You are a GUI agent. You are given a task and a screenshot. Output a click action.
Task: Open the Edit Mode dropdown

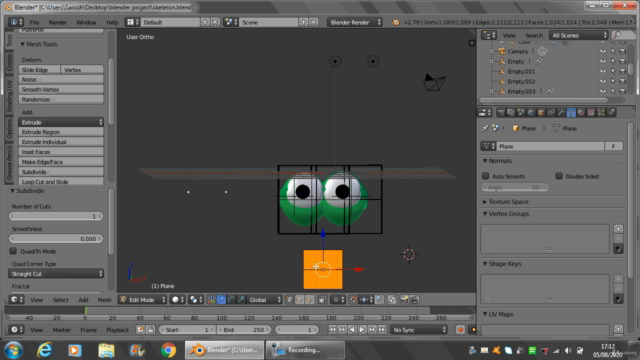click(142, 300)
